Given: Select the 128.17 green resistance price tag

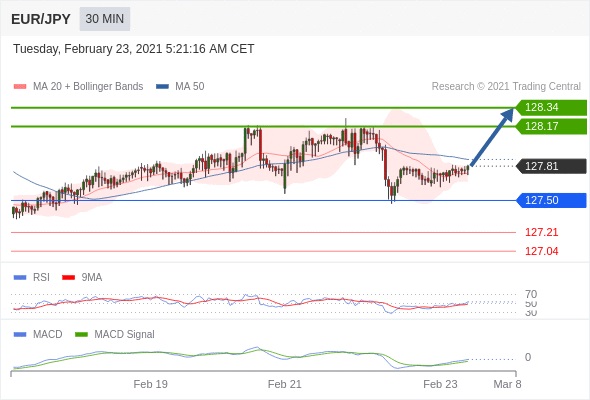Looking at the screenshot, I should pyautogui.click(x=551, y=126).
